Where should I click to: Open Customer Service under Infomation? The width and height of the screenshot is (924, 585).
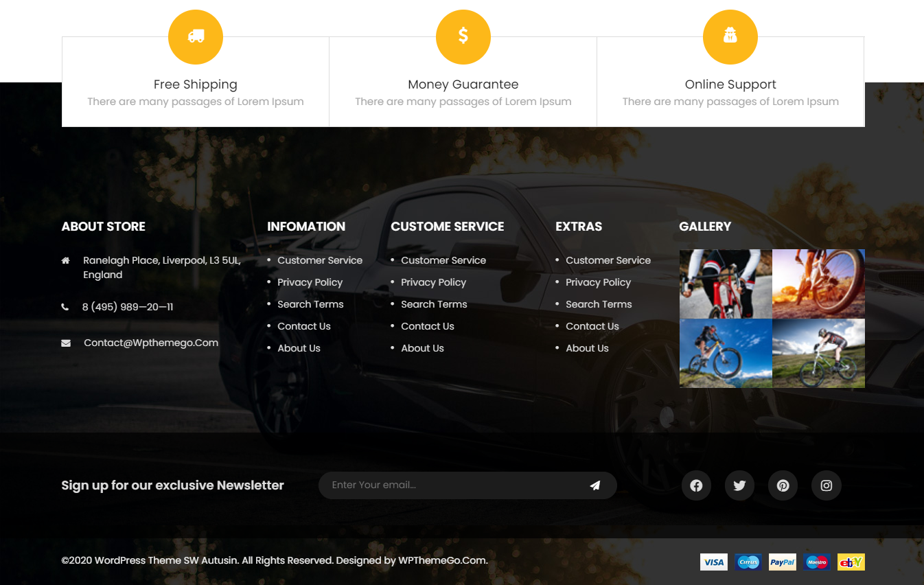click(320, 260)
